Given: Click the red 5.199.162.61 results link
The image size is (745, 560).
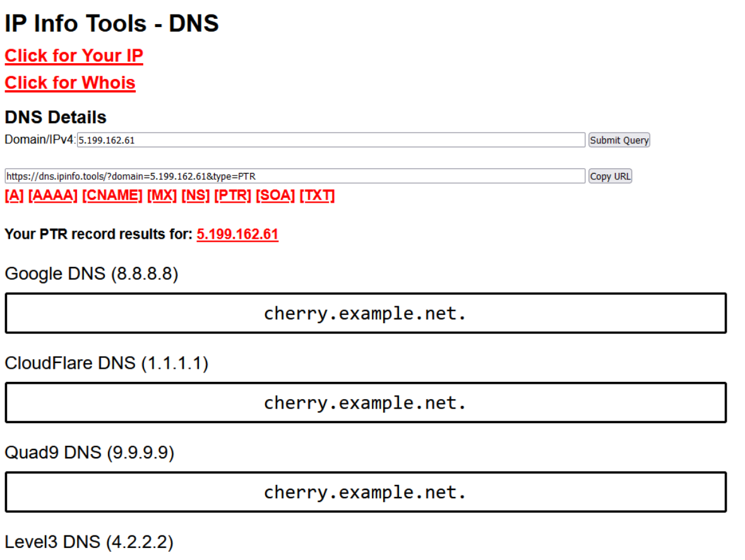Looking at the screenshot, I should coord(237,235).
